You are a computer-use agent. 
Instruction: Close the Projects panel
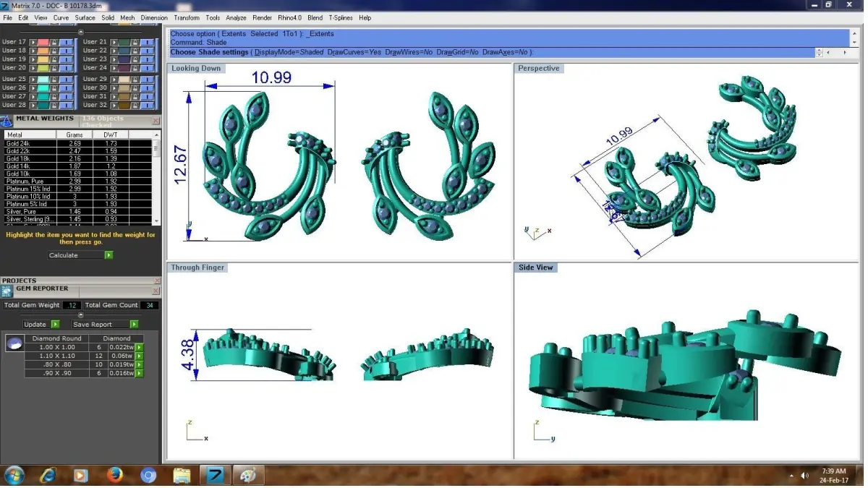point(157,281)
